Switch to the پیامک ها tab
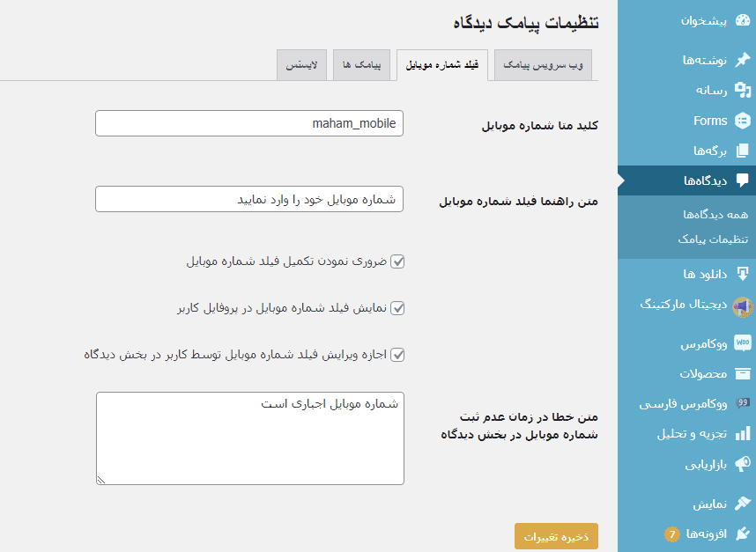This screenshot has width=756, height=552. point(361,65)
